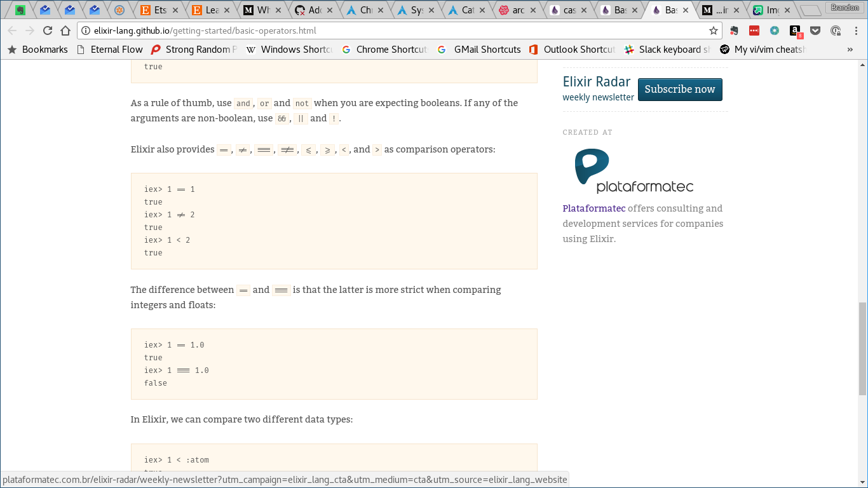Open the Chrome three-dot menu
Viewport: 868px width, 488px height.
(x=855, y=30)
